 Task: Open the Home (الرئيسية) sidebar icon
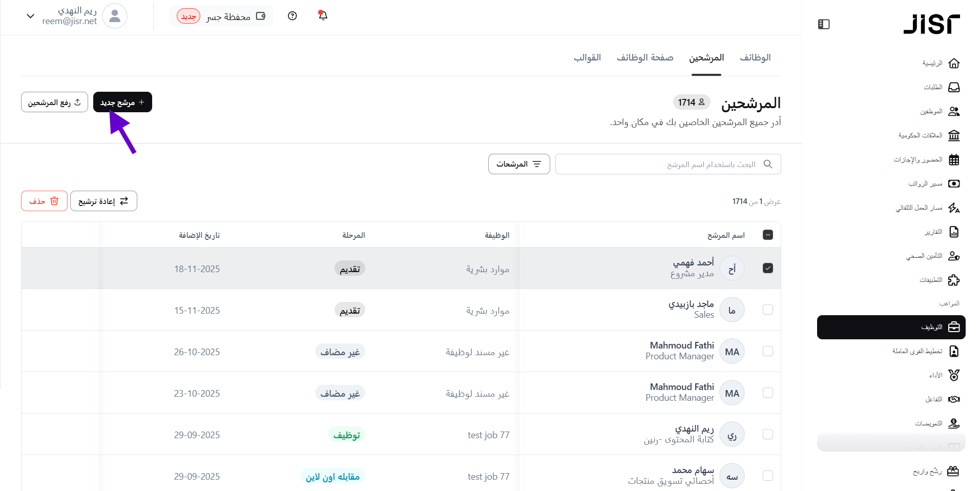(x=953, y=64)
